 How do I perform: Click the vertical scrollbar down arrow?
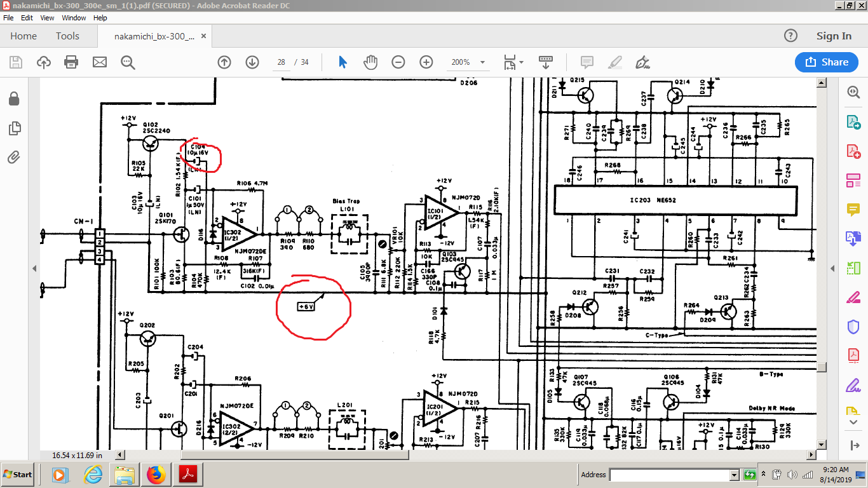point(822,445)
